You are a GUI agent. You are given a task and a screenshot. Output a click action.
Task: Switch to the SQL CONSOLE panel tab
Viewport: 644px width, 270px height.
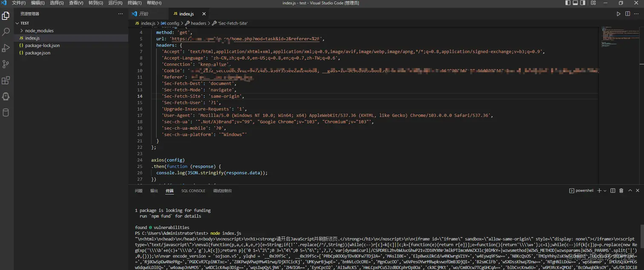click(x=193, y=191)
